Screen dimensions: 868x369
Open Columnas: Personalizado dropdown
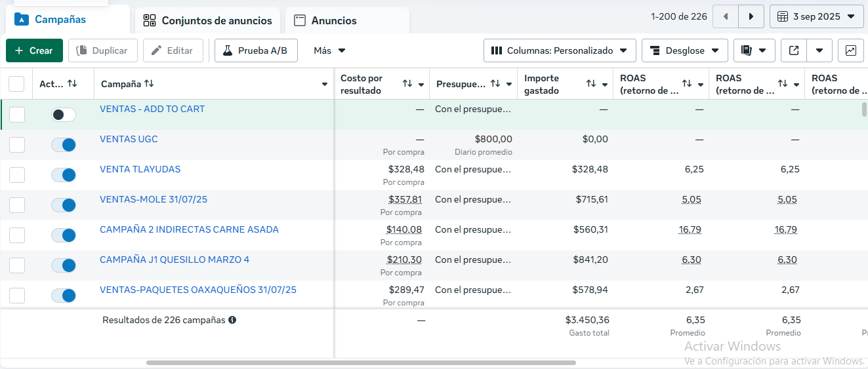click(560, 50)
